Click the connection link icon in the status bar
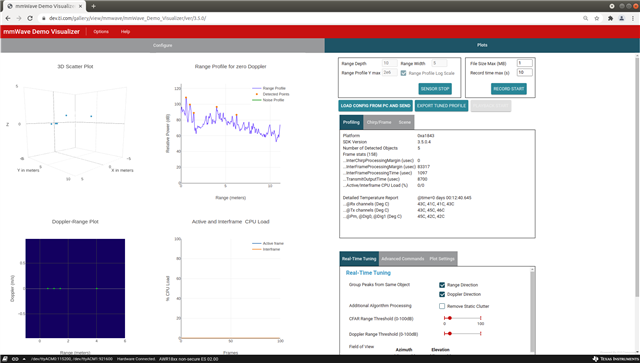 coord(15,359)
